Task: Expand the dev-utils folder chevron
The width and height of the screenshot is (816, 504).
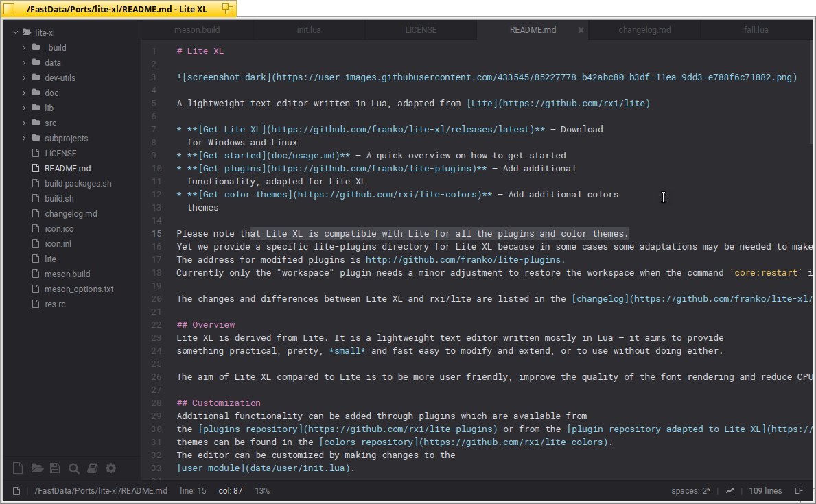Action: pyautogui.click(x=24, y=77)
